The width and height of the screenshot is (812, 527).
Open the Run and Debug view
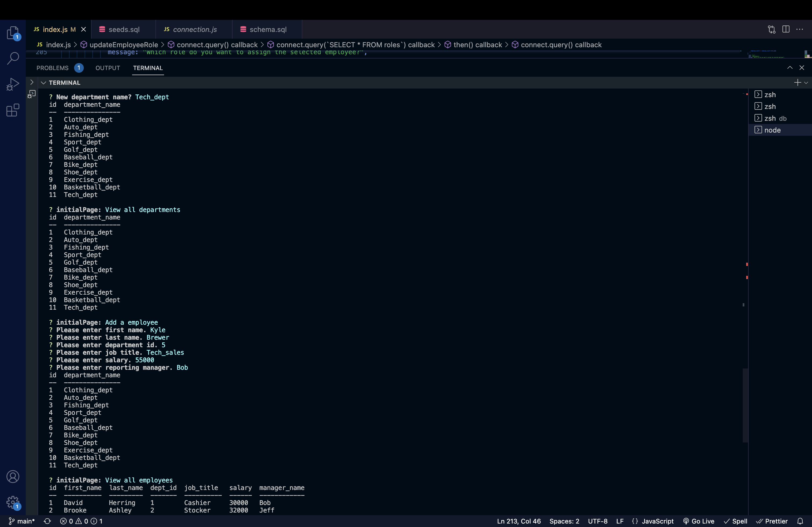pos(13,84)
